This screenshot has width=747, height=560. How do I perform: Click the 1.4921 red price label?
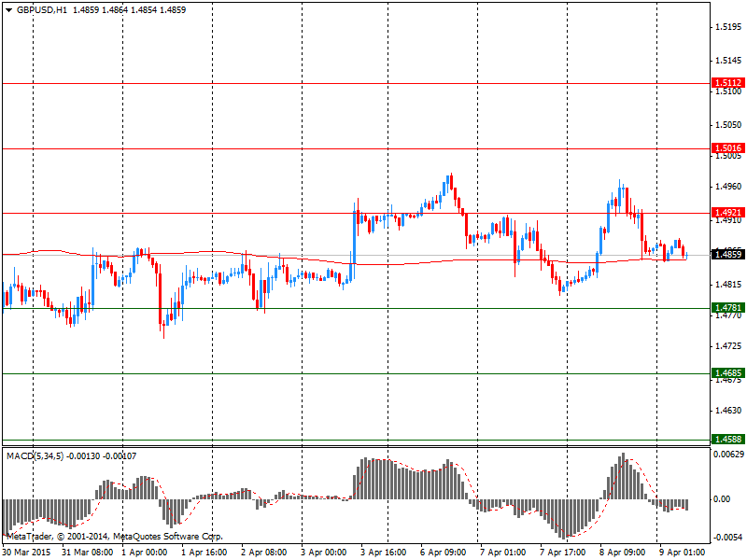[x=727, y=213]
